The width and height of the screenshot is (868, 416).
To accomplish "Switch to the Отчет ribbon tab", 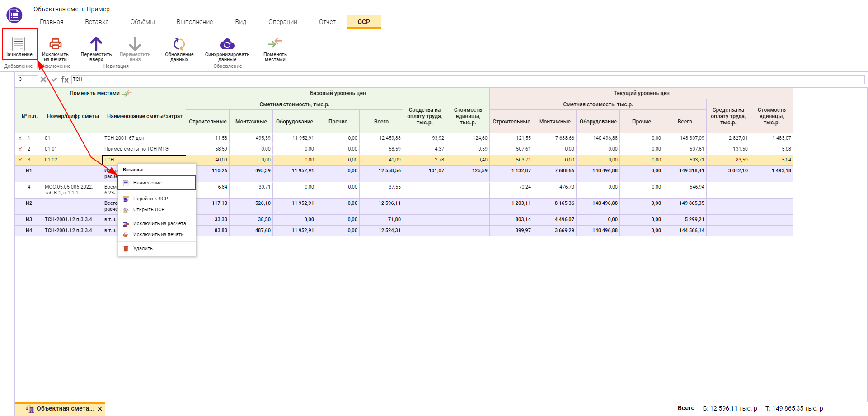I will [x=327, y=22].
